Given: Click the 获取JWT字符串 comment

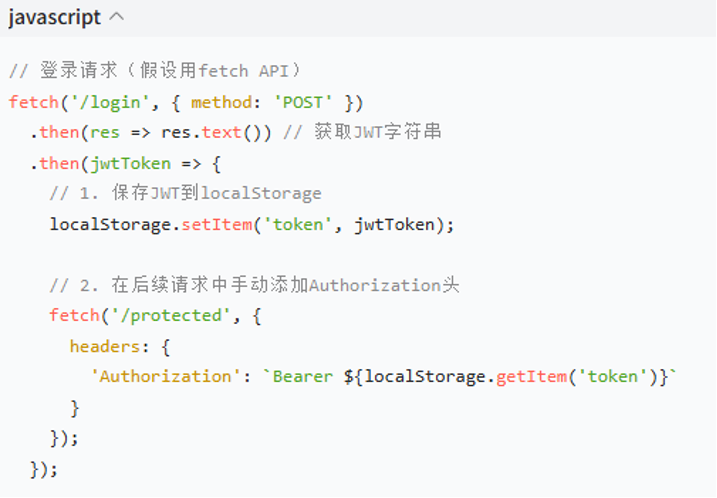Looking at the screenshot, I should (362, 132).
